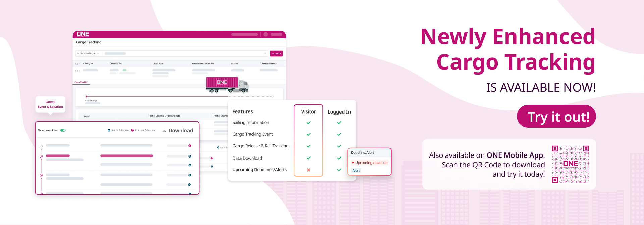Screen dimensions: 644x225
Task: Tick the header checkbox beside Booking Ref
Action: pos(76,64)
